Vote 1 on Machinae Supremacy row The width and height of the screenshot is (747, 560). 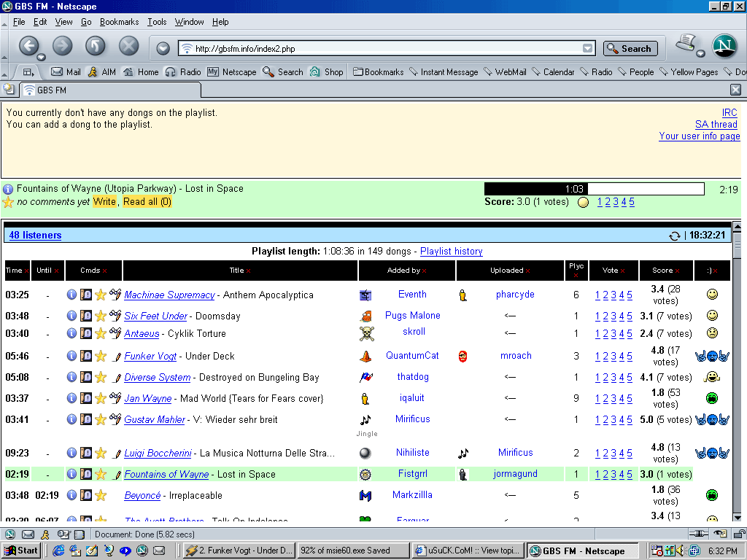[x=597, y=295]
